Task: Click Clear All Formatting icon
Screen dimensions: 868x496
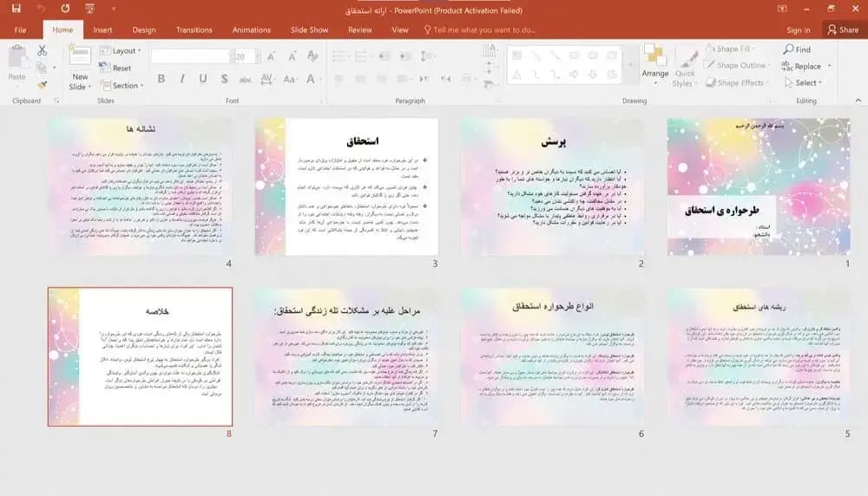Action: click(312, 55)
